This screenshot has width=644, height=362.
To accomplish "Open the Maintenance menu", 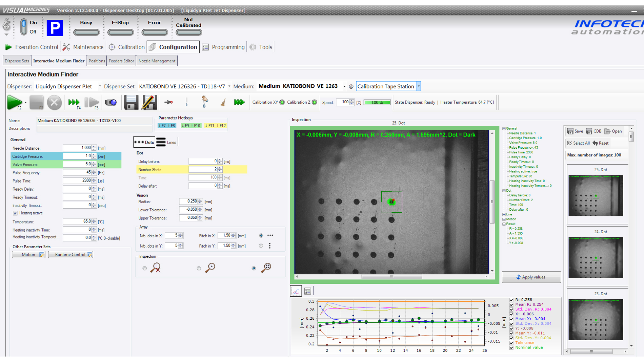I will 83,47.
